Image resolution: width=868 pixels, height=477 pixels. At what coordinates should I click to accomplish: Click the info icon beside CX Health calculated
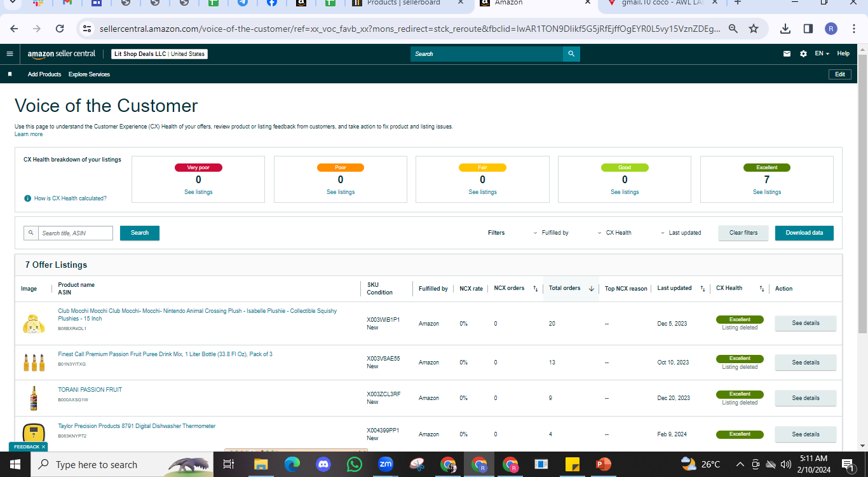(x=27, y=198)
